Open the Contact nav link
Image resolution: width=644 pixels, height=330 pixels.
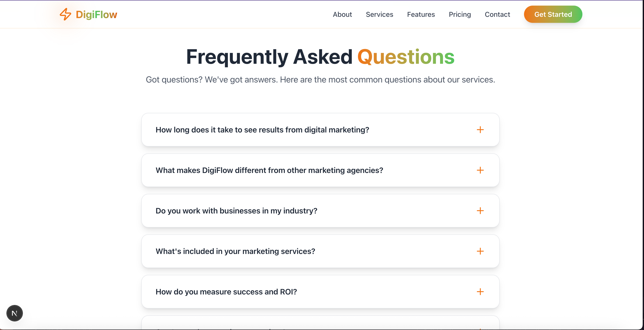[497, 14]
